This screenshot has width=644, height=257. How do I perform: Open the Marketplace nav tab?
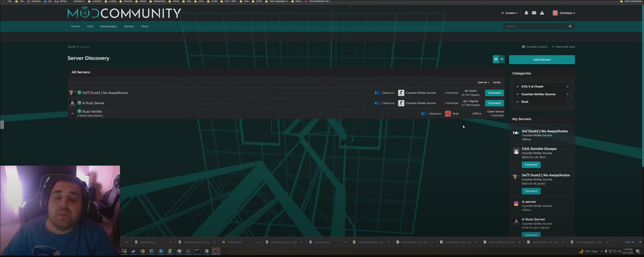(x=108, y=26)
